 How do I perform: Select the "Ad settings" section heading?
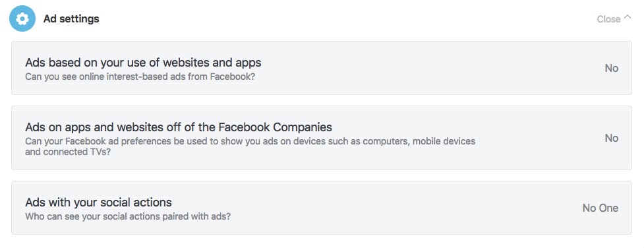tap(71, 18)
